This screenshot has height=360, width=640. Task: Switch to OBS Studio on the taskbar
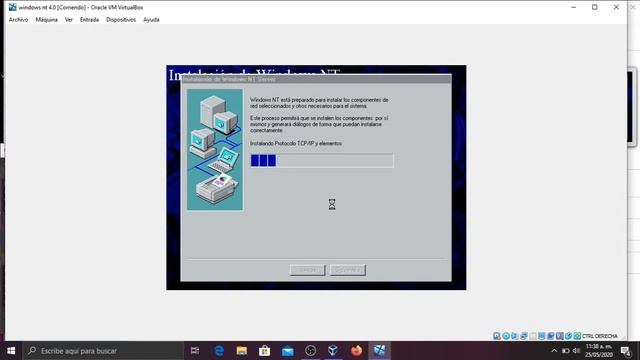tap(311, 351)
